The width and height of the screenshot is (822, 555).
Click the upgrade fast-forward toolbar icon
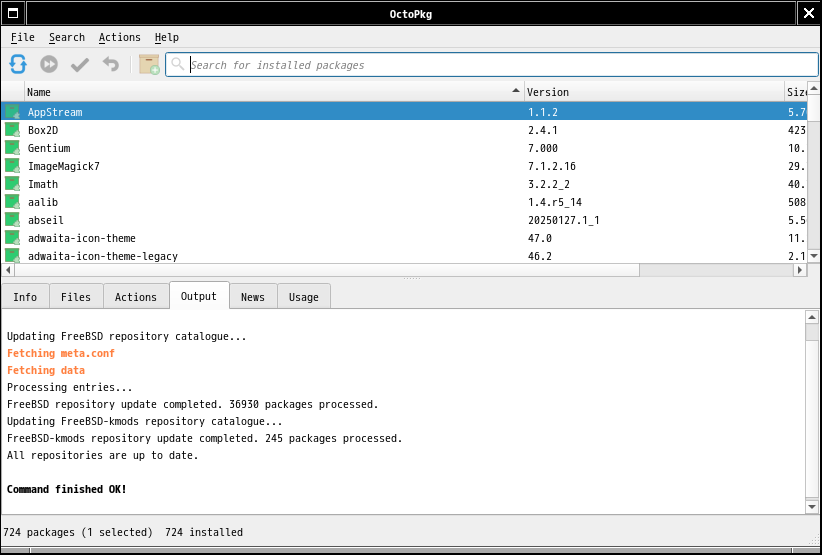[49, 65]
